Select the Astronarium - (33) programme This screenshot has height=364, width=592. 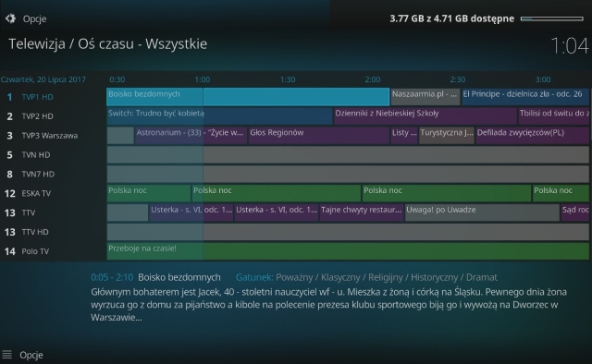(x=191, y=136)
